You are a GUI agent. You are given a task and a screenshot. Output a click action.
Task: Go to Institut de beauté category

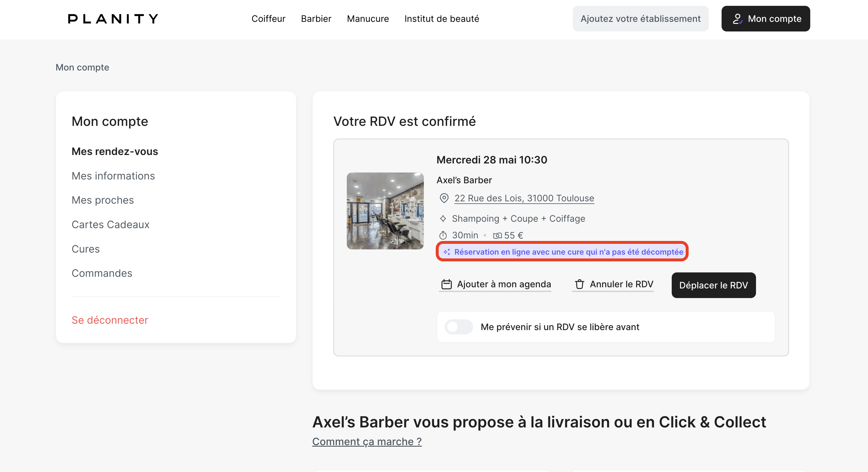441,19
